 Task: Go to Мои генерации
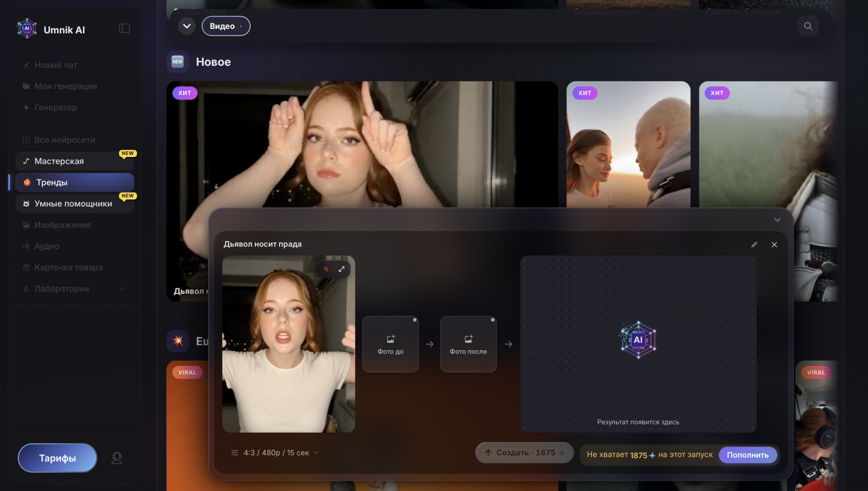(x=75, y=86)
